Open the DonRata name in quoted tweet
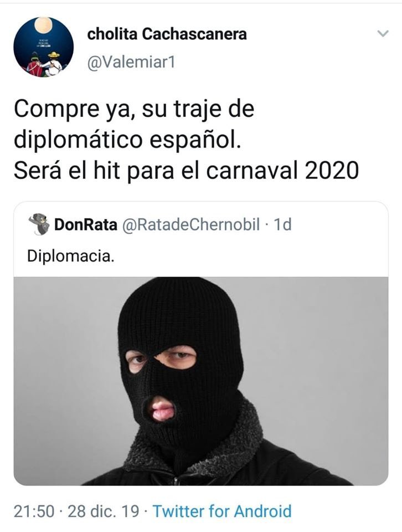The image size is (402, 532). (x=86, y=224)
